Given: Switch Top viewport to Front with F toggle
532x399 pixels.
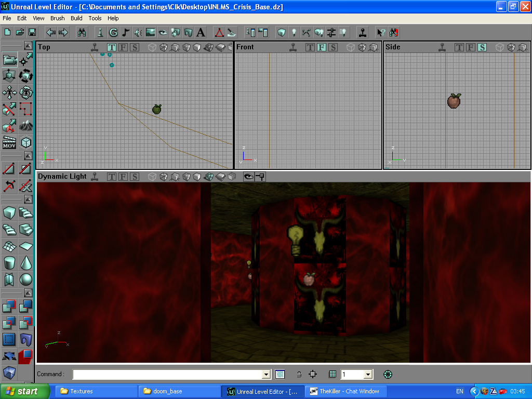Looking at the screenshot, I should [x=123, y=47].
